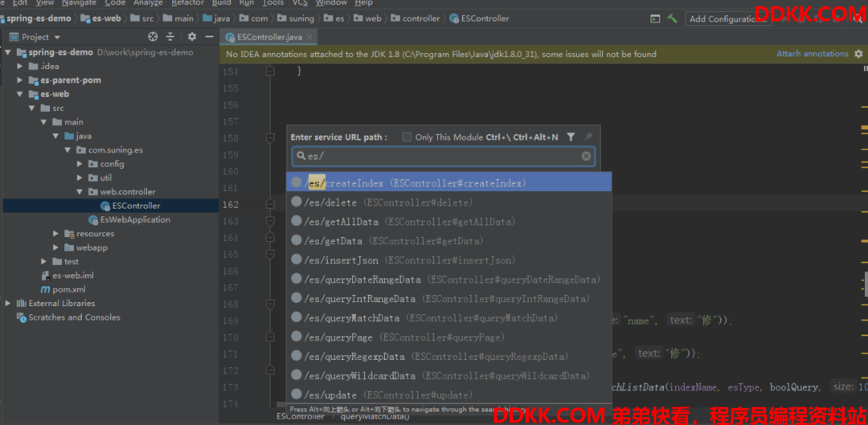Expand the .idea folder
This screenshot has height=425, width=868.
pos(20,67)
